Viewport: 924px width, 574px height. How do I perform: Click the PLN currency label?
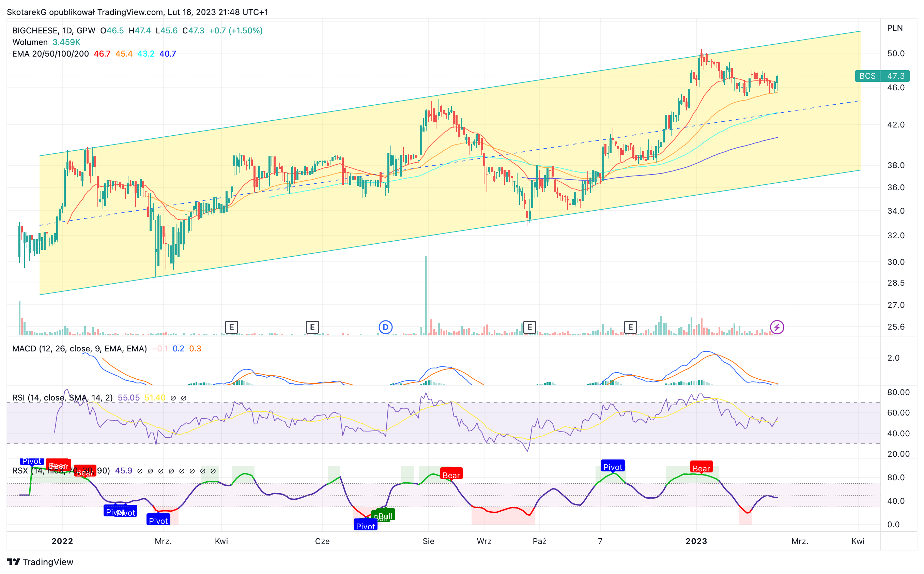[x=895, y=28]
